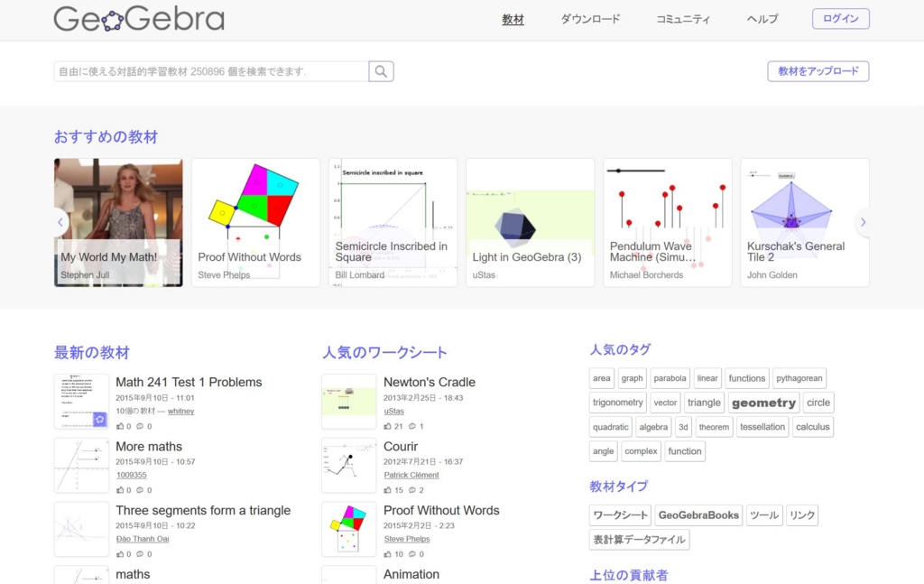The image size is (924, 584).
Task: Open the Pendulum Wave Machine card
Action: 668,223
